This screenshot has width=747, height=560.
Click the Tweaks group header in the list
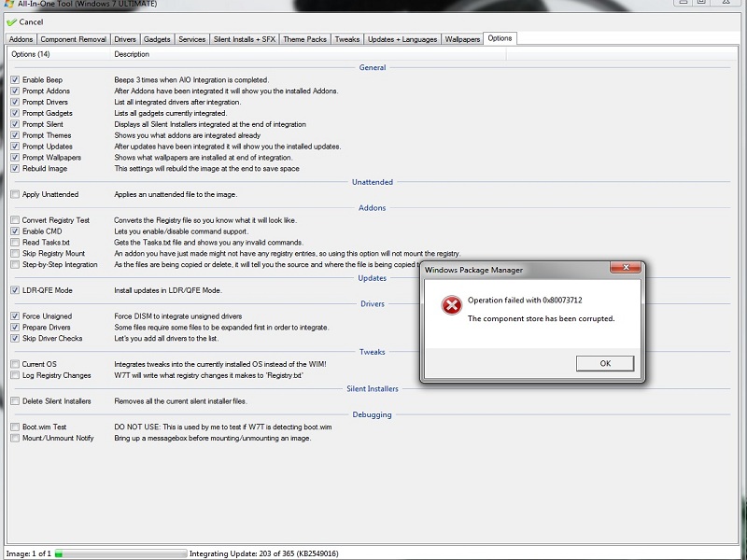372,352
